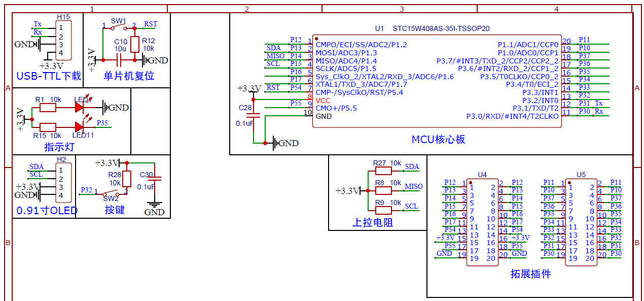The height and width of the screenshot is (301, 644).
Task: Select the R27 pull-up resistor symbol
Action: [x=384, y=171]
